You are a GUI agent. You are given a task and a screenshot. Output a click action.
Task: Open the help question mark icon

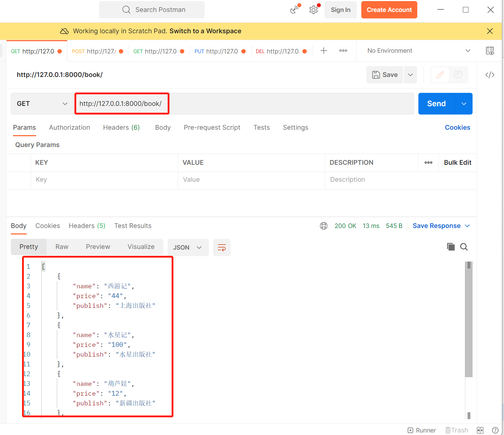pos(495,430)
